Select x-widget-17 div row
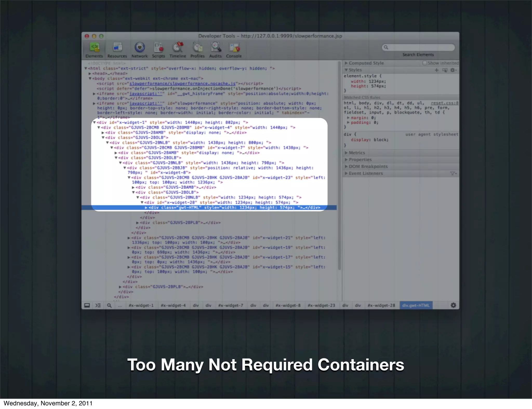Viewport: 532px width, 409px height. (227, 260)
